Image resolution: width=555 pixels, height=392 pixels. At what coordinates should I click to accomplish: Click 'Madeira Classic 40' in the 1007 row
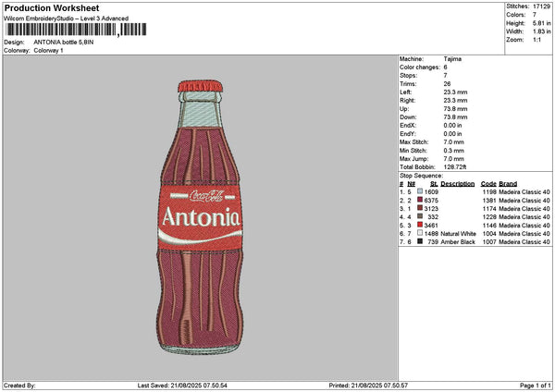pos(524,242)
